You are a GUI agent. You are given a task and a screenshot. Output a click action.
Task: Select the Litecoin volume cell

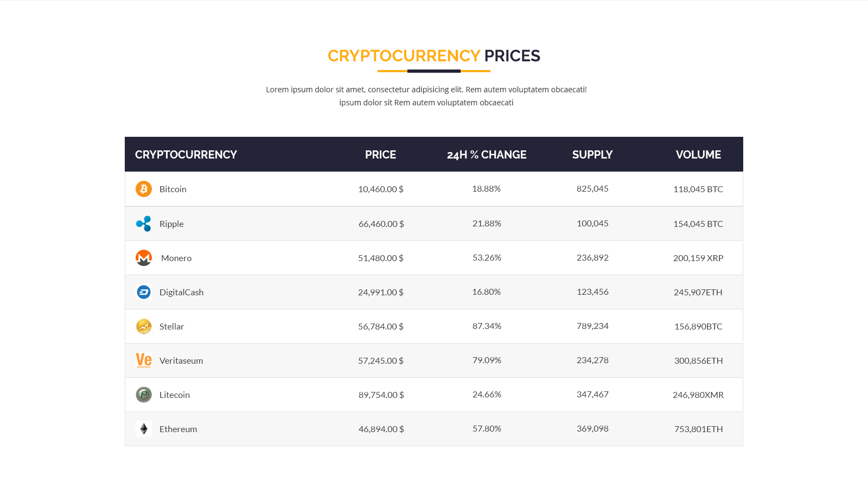698,395
